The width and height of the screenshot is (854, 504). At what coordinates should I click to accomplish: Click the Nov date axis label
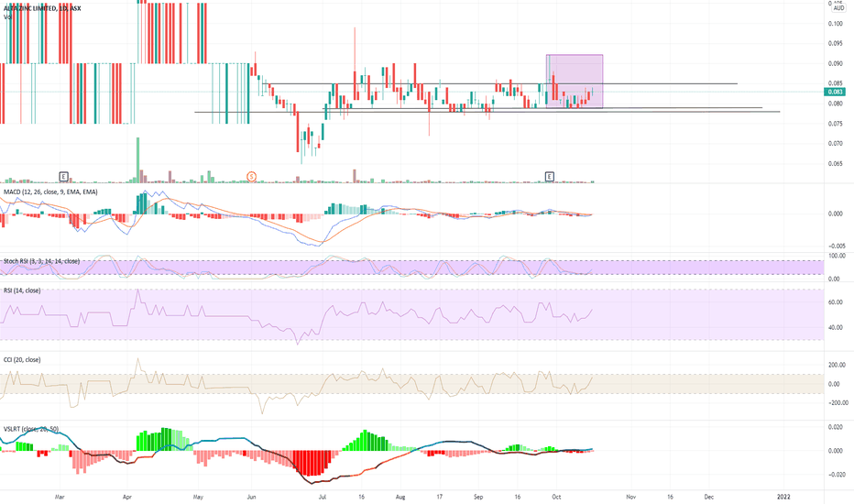pos(630,497)
